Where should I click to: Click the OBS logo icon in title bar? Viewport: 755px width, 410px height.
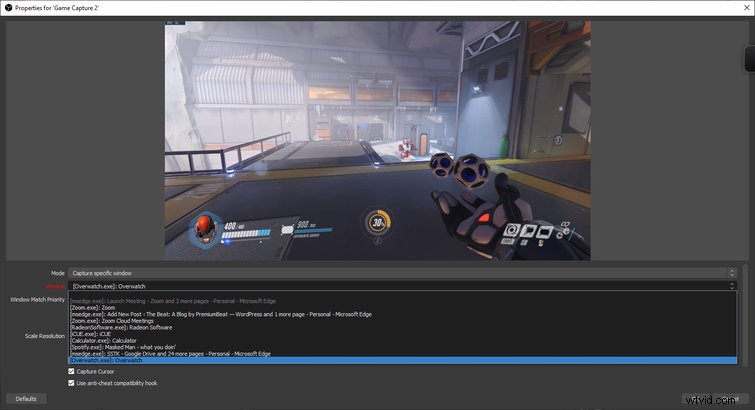[x=8, y=8]
